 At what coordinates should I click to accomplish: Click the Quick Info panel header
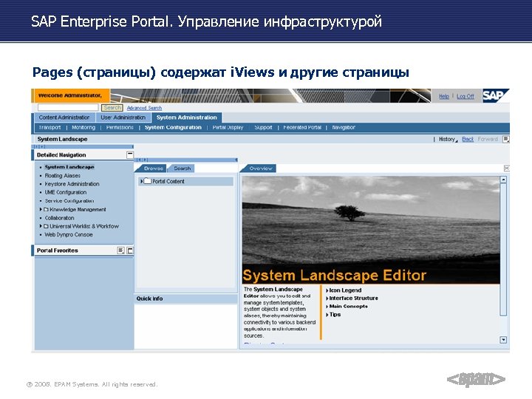pyautogui.click(x=185, y=299)
